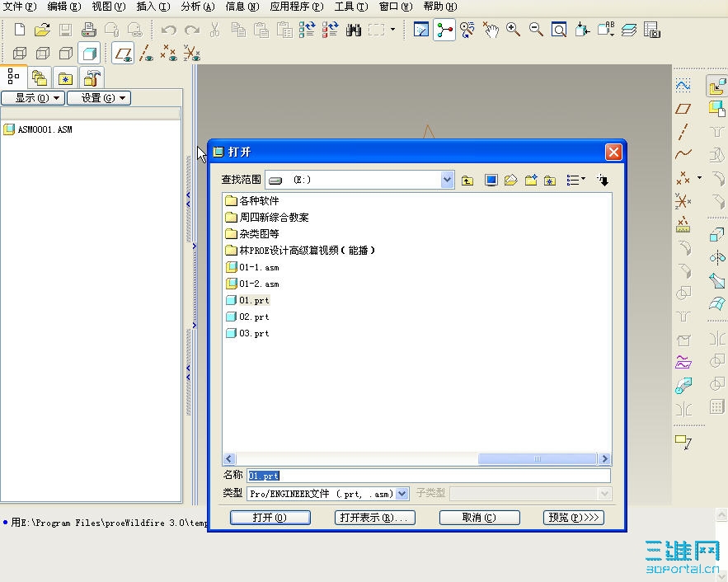Screen dimensions: 728x582
Task: Switch to Model Tree tab
Action: [x=13, y=77]
